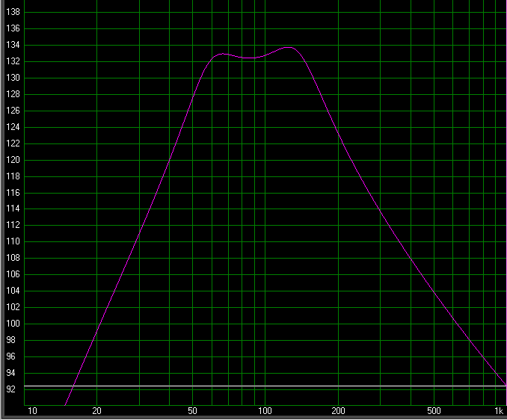Click the 10 Hz frequency label
Image resolution: width=507 pixels, height=420 pixels.
click(32, 411)
